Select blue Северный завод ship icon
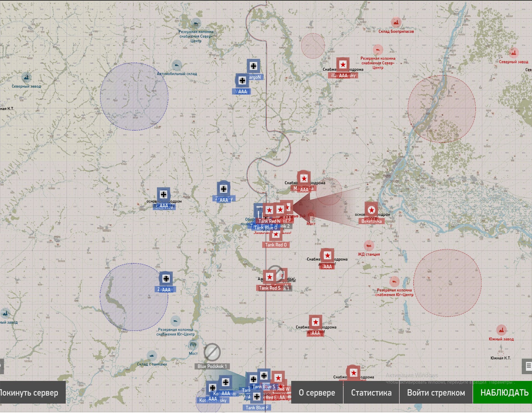532x413 pixels. tap(26, 78)
